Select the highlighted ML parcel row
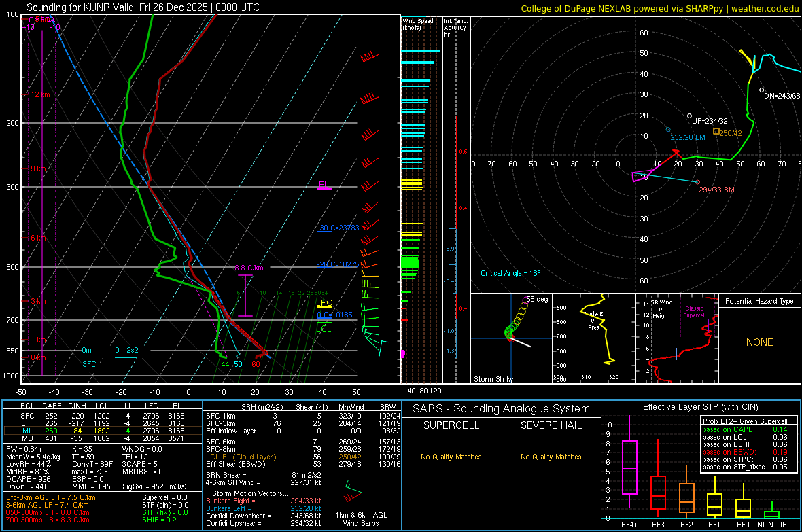802x532 pixels. 101,431
